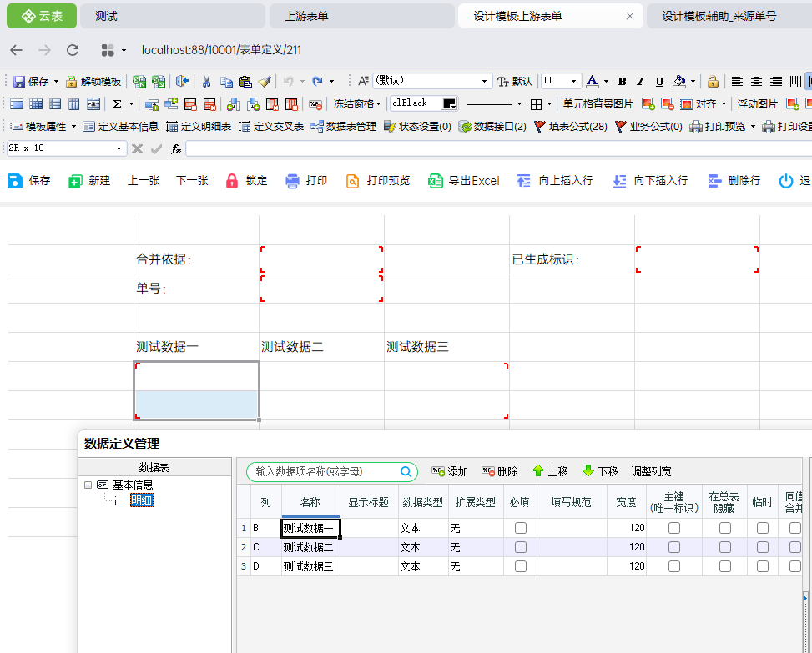Click the browser reload page icon
This screenshot has height=653, width=812.
coord(73,50)
